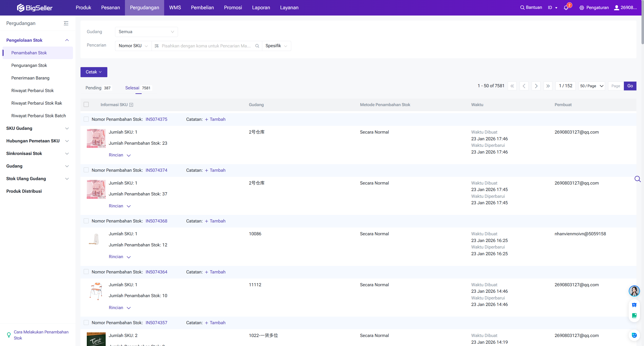644x346 pixels.
Task: Click the search magnifier in Pencarian field
Action: pyautogui.click(x=257, y=46)
